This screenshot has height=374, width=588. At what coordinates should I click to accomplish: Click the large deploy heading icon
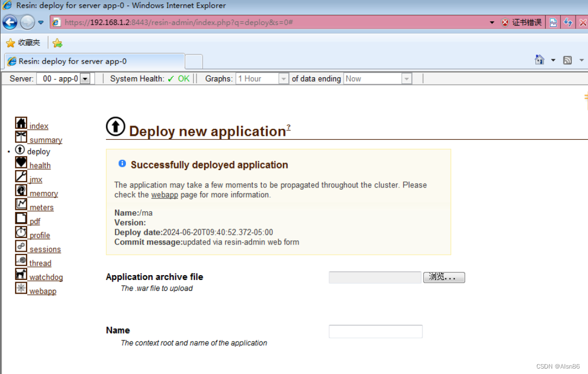point(116,126)
